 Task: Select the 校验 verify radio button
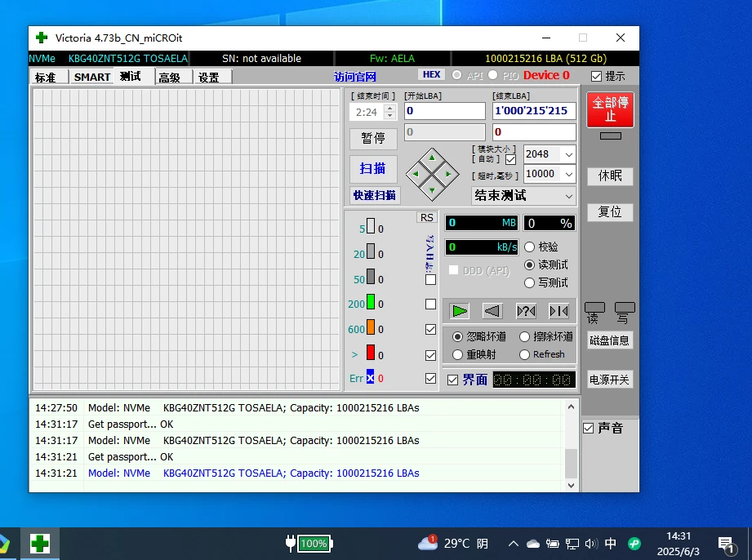pos(529,247)
